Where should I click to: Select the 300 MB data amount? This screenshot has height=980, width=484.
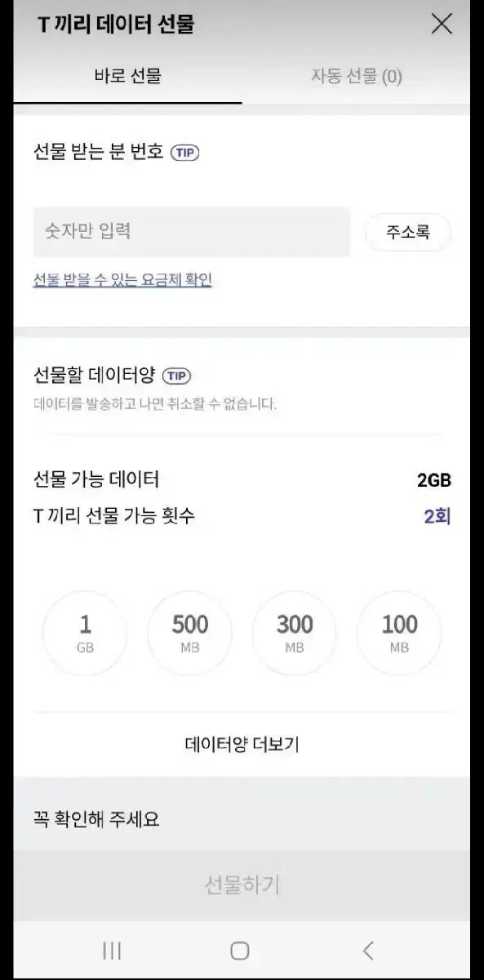[295, 634]
